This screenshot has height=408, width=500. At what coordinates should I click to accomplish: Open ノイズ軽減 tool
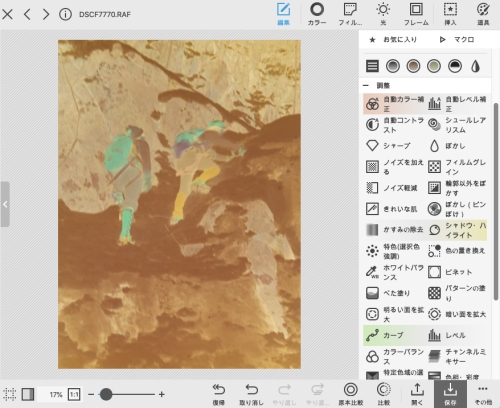[x=394, y=188]
